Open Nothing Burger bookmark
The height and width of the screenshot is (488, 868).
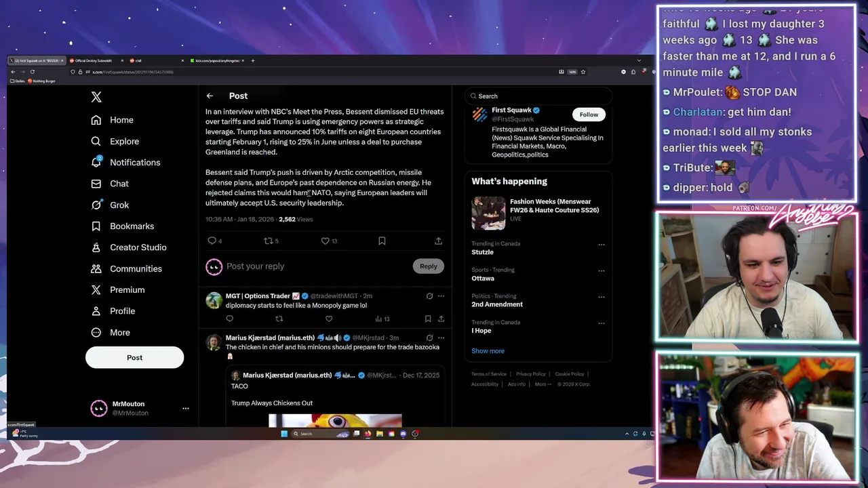41,81
